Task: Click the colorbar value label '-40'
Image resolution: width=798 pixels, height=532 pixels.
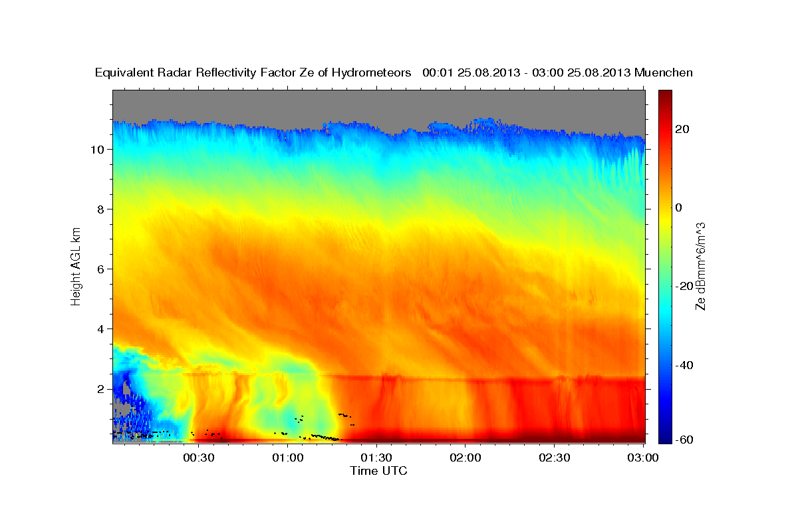Action: point(684,365)
